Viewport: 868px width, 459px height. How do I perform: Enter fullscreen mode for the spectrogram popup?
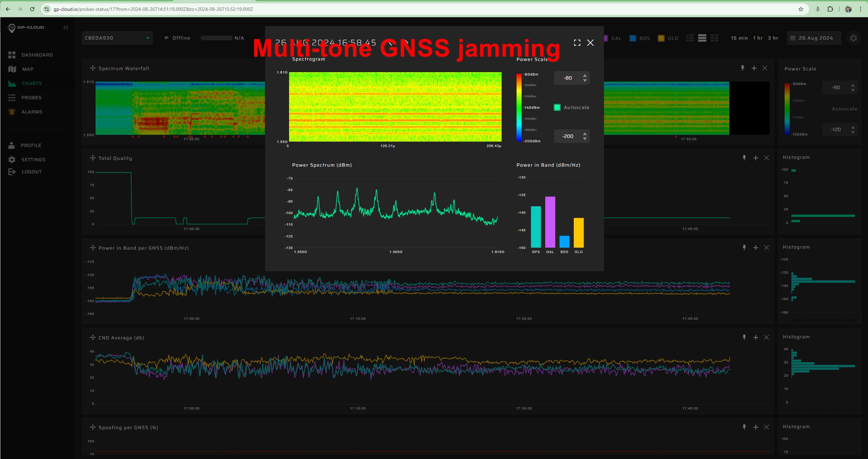coord(577,43)
